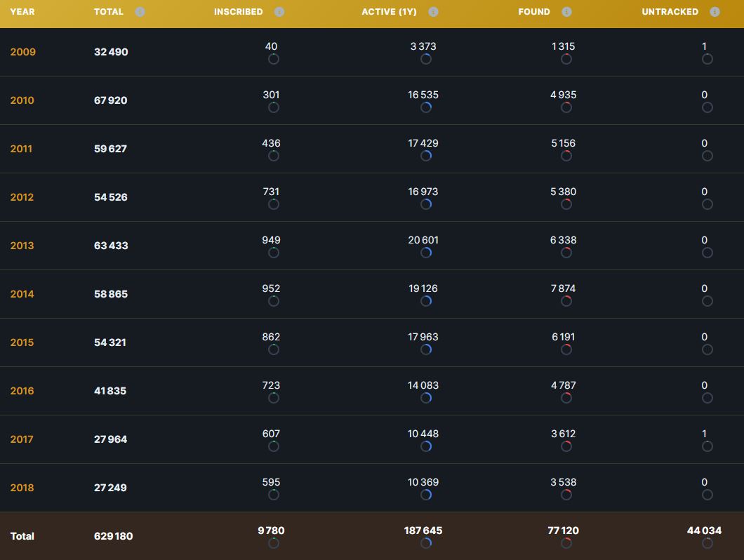Click the 2016 inscribed value 723

click(271, 385)
